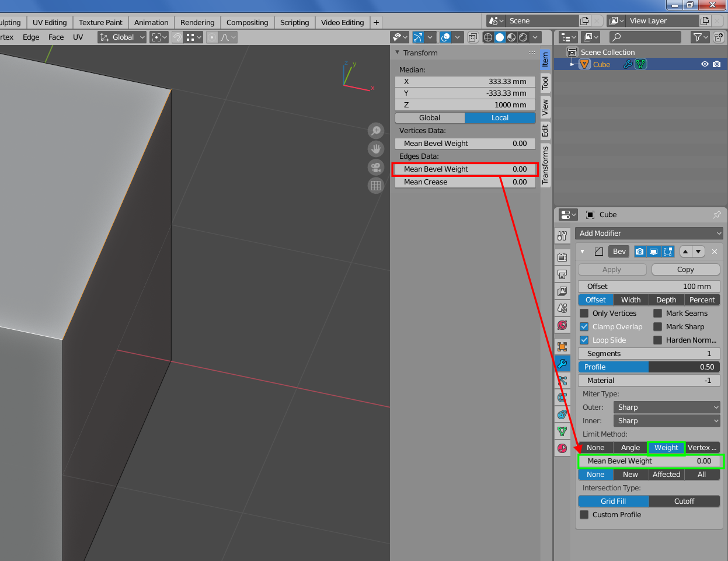
Task: Open the Compositing workspace tab
Action: point(248,22)
